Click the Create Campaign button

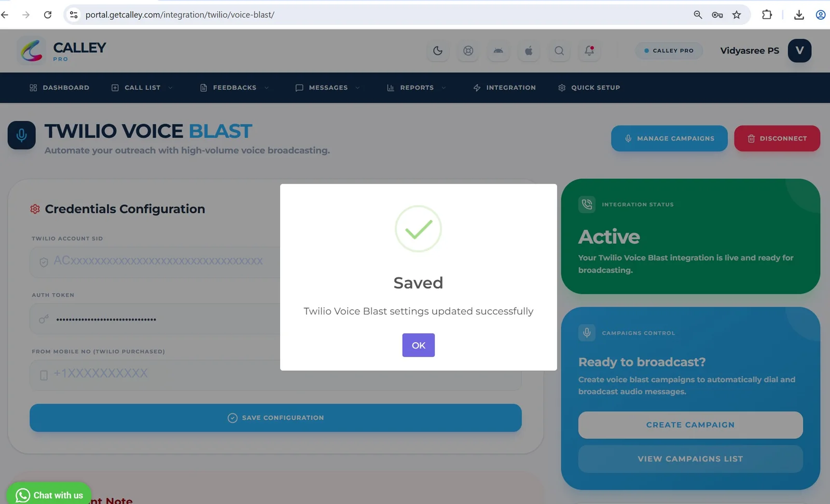[690, 425]
